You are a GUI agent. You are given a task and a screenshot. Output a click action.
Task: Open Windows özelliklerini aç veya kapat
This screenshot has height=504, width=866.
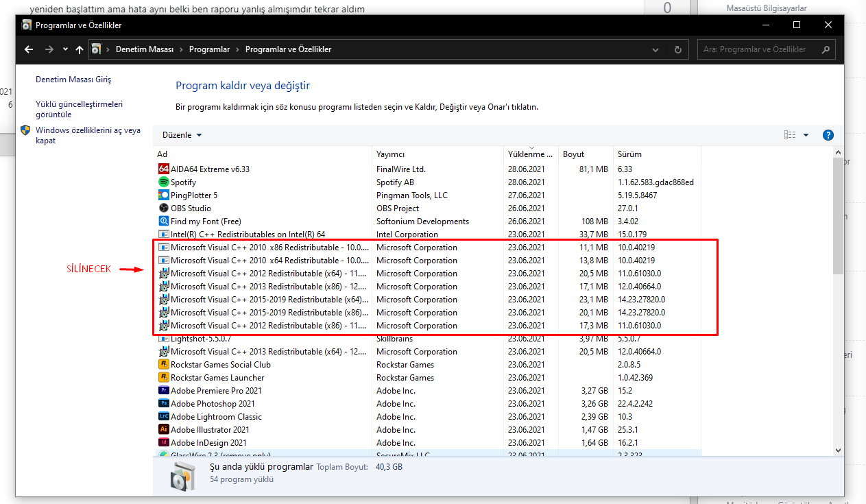click(x=88, y=135)
